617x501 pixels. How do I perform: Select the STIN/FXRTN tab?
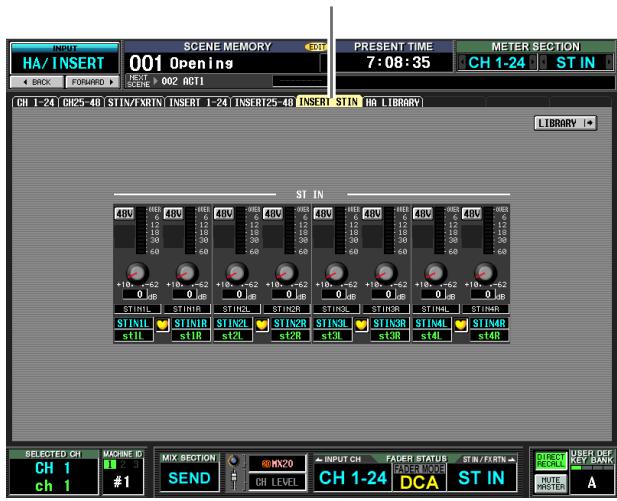[135, 102]
